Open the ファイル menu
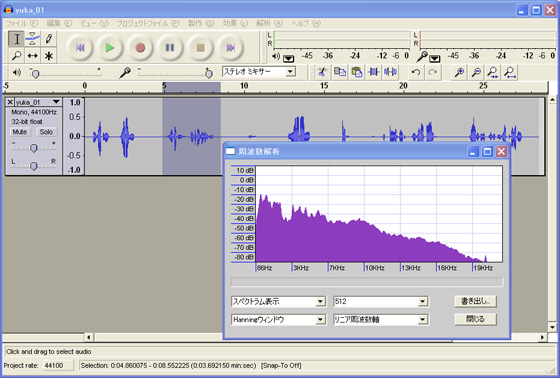The height and width of the screenshot is (378, 560). [x=21, y=23]
